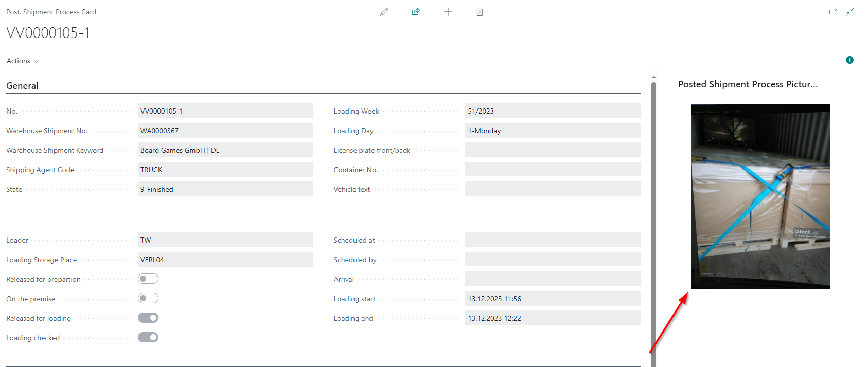Select the Shipping Agent Code field
868x367 pixels.
225,170
